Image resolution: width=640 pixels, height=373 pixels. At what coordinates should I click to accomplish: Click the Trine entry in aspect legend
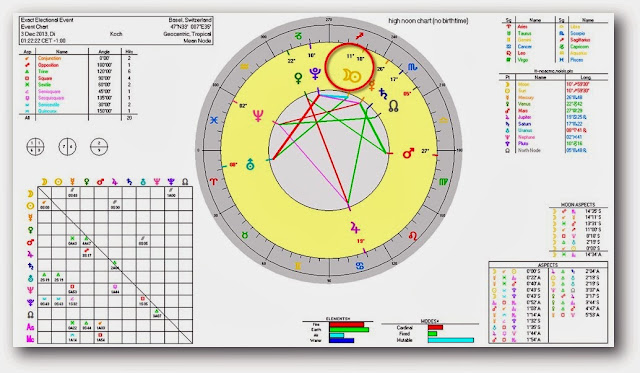tap(43, 71)
